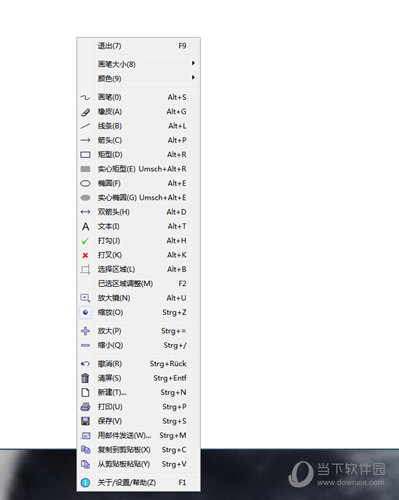
Task: Click the email send icon 用邮件发送(W)
Action: tap(86, 436)
